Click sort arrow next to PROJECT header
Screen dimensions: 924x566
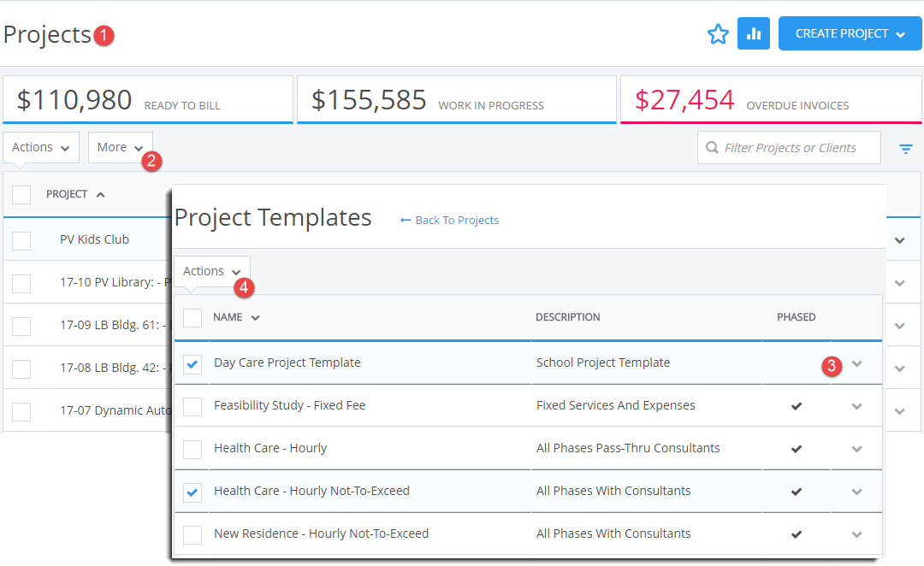click(x=101, y=195)
